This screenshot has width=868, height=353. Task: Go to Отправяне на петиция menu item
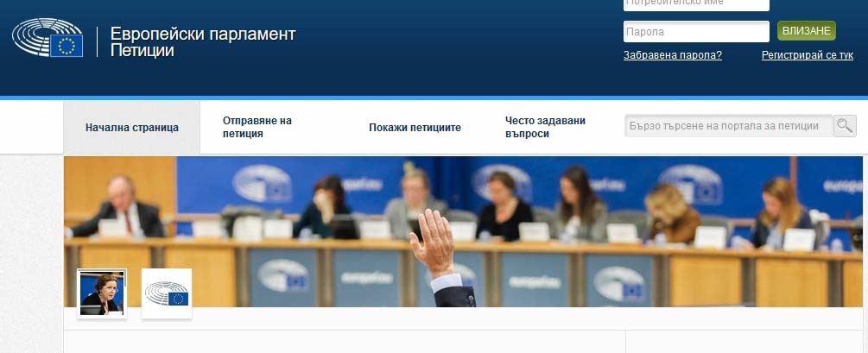(x=257, y=127)
